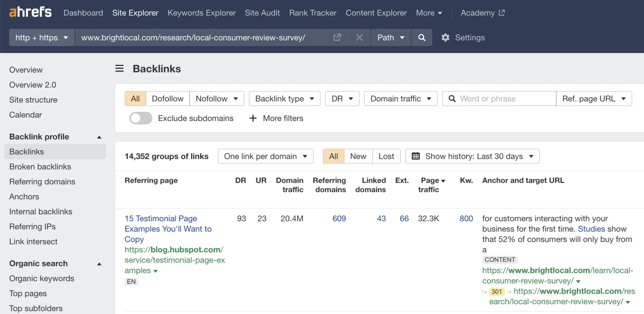The image size is (644, 314).
Task: Open the Ref. page URL dropdown
Action: coord(594,99)
